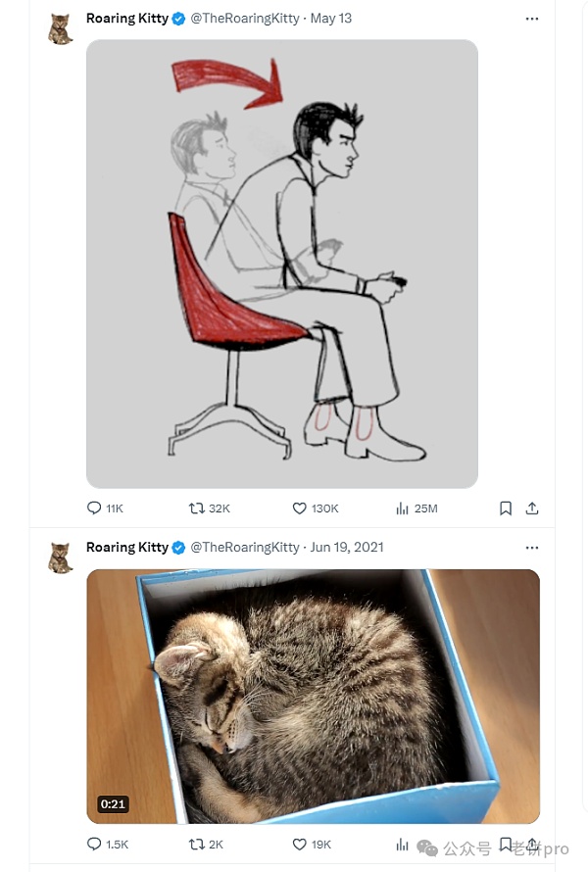Reply to the May 13 tweet

[x=95, y=509]
